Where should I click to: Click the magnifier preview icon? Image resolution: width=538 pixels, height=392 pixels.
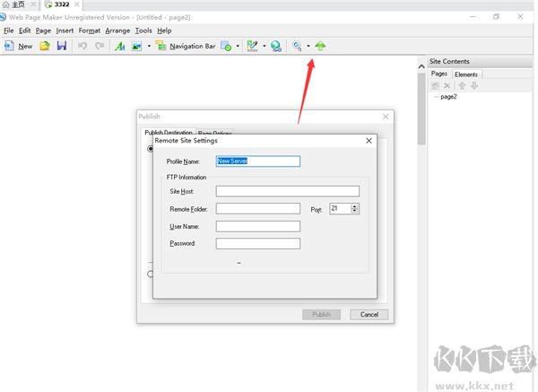tap(297, 46)
